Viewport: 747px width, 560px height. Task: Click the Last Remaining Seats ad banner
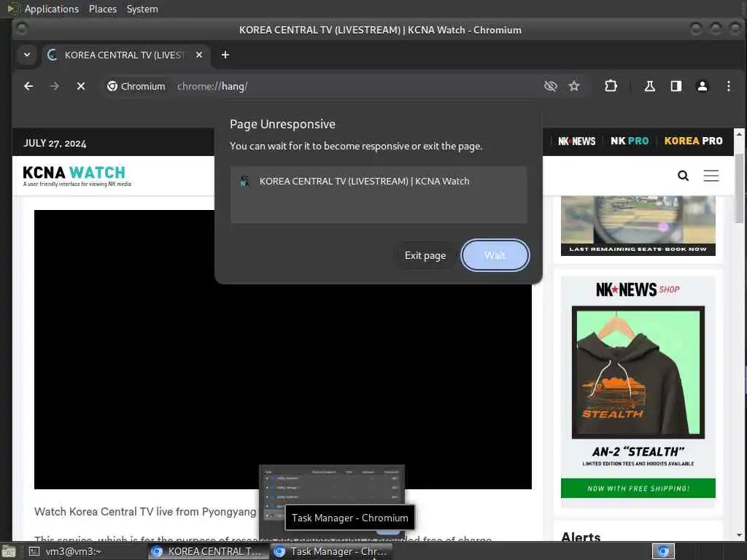638,225
